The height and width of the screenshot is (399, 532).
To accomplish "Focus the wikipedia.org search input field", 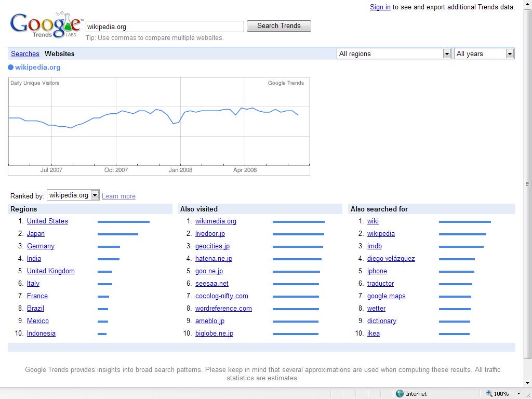I will pyautogui.click(x=164, y=26).
